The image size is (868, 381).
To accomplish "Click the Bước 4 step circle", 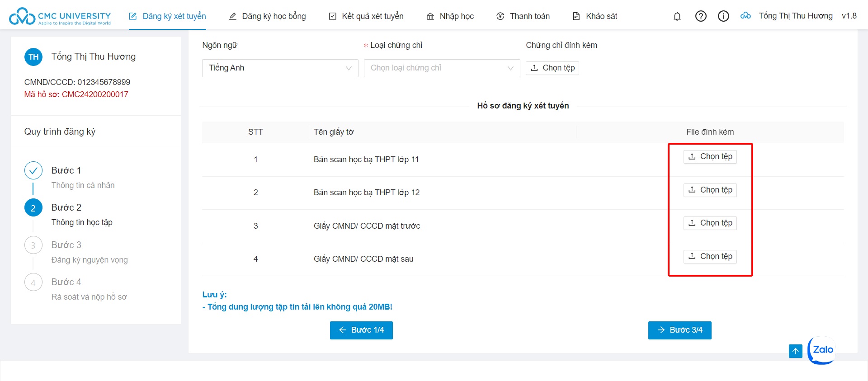I will coord(33,282).
